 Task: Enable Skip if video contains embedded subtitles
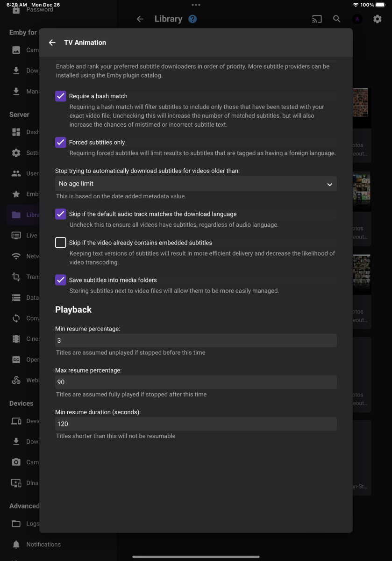[x=61, y=243]
